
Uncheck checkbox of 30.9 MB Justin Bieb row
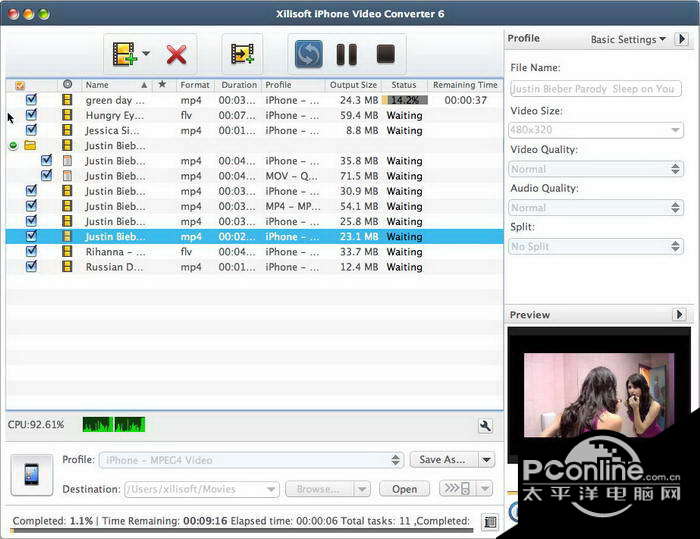pyautogui.click(x=31, y=190)
